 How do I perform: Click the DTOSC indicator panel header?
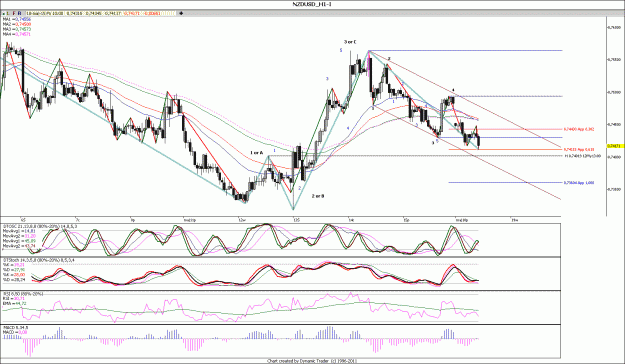pos(40,226)
